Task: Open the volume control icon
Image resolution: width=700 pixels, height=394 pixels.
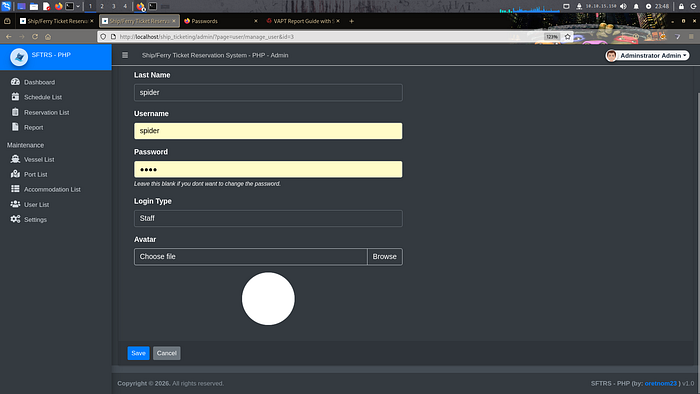Action: (623, 6)
